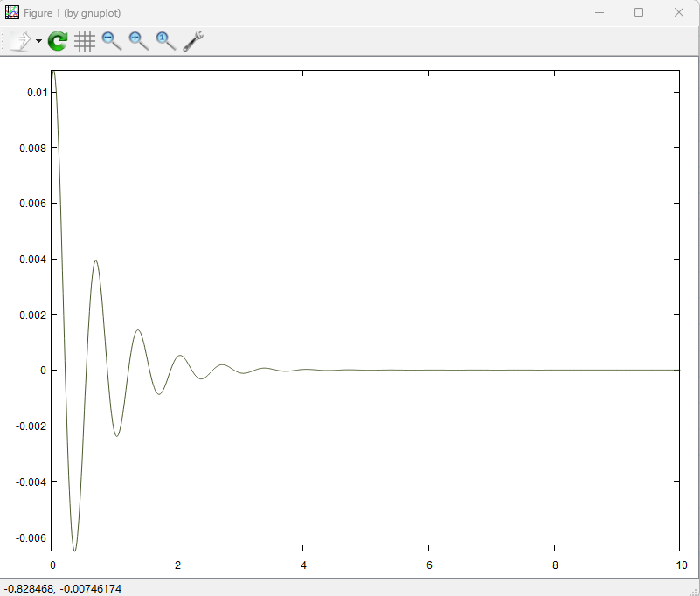This screenshot has height=596, width=700.
Task: Click the y-axis tick label 0.01
Action: (34, 93)
